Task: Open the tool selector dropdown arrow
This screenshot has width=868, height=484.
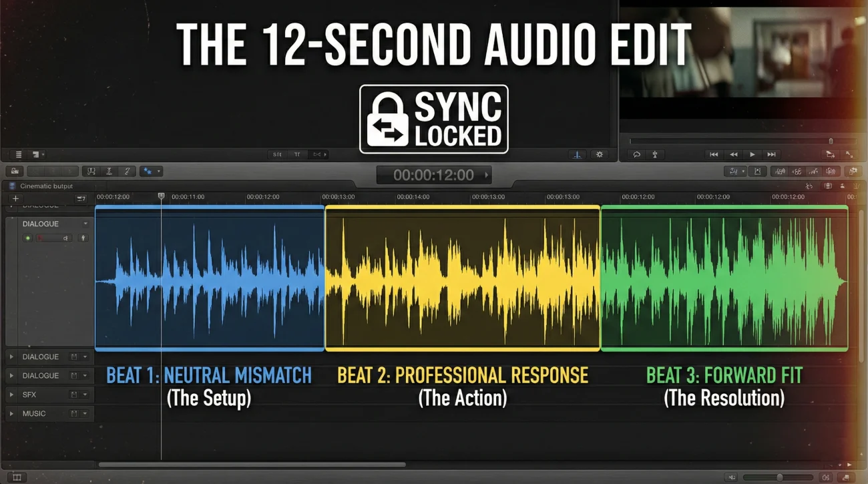Action: 158,172
